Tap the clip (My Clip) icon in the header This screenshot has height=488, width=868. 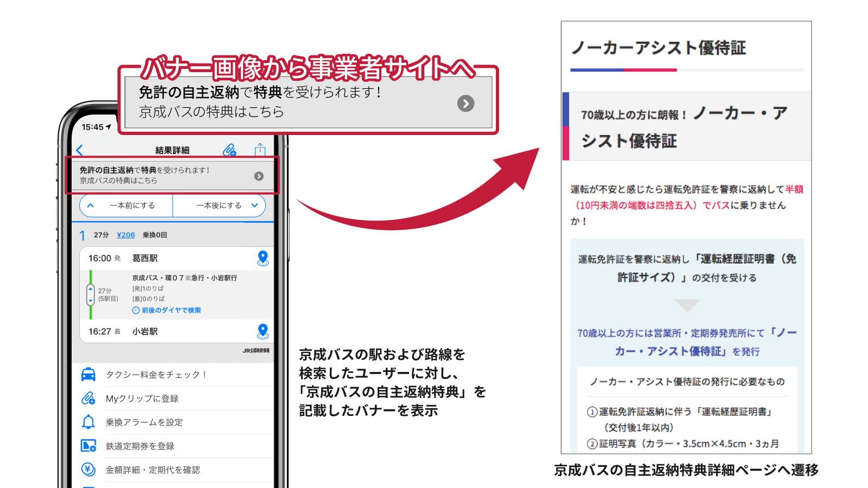[x=229, y=150]
